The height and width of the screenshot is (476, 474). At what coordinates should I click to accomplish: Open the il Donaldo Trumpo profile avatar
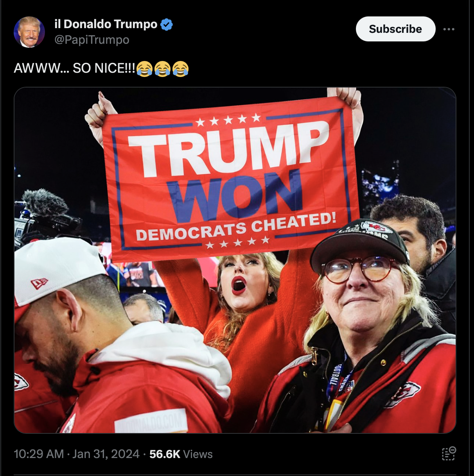click(29, 32)
